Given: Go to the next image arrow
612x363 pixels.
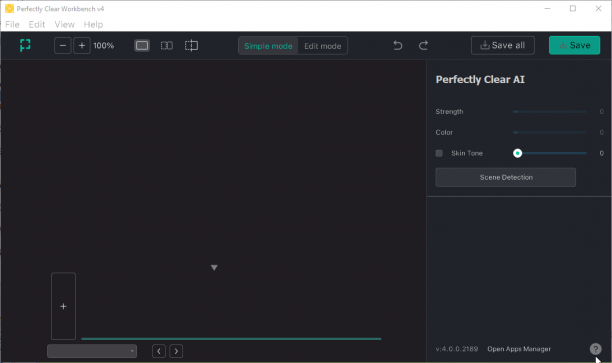Looking at the screenshot, I should [x=176, y=351].
